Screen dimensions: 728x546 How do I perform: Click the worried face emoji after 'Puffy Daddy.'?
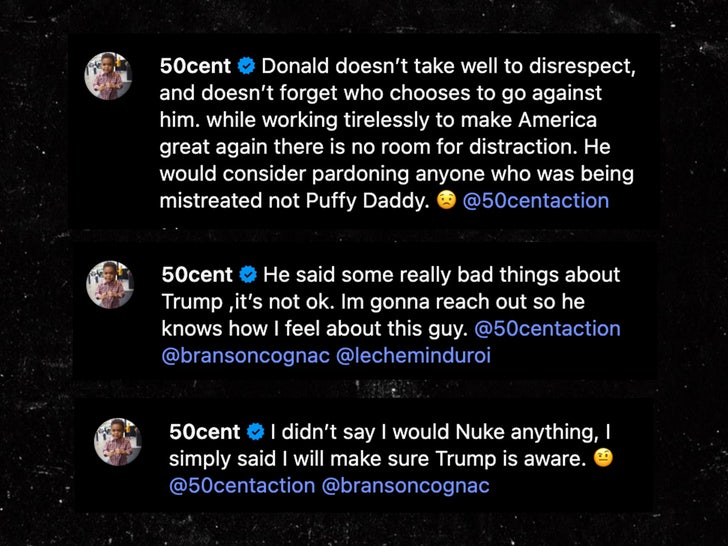pos(447,201)
